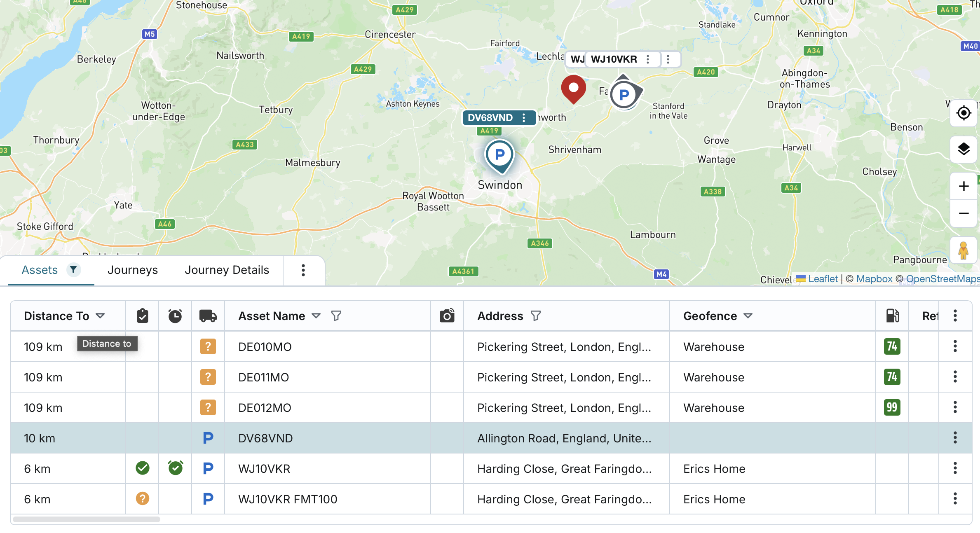Open the Street View pegman icon
The height and width of the screenshot is (533, 980).
[x=964, y=250]
